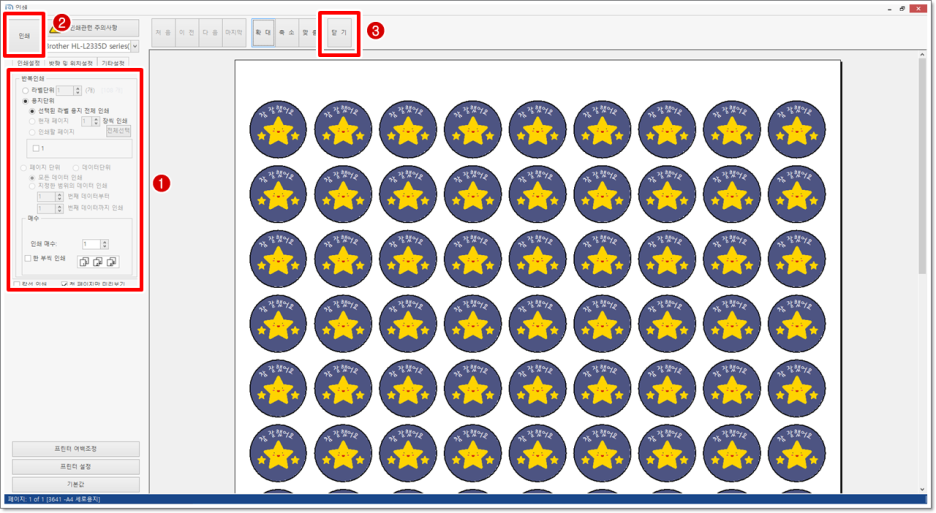This screenshot has width=936, height=513.
Task: Click the 장씩 인쇄 count stepper
Action: click(x=96, y=121)
